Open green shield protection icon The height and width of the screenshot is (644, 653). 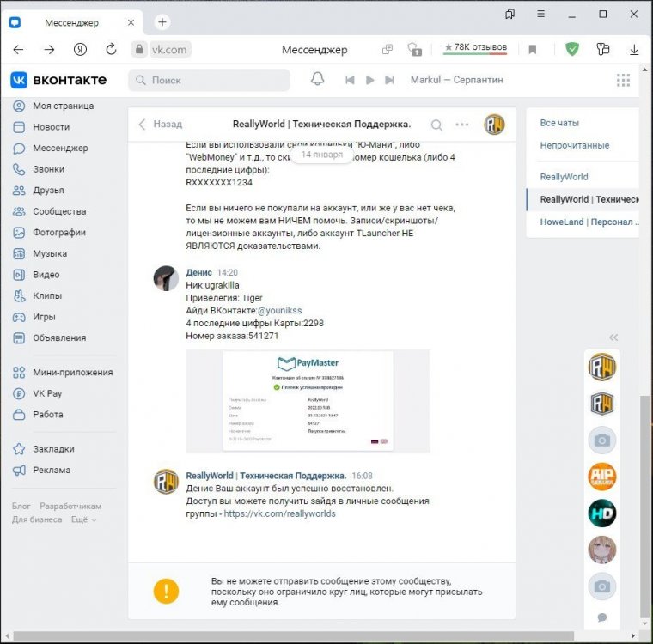pyautogui.click(x=571, y=49)
